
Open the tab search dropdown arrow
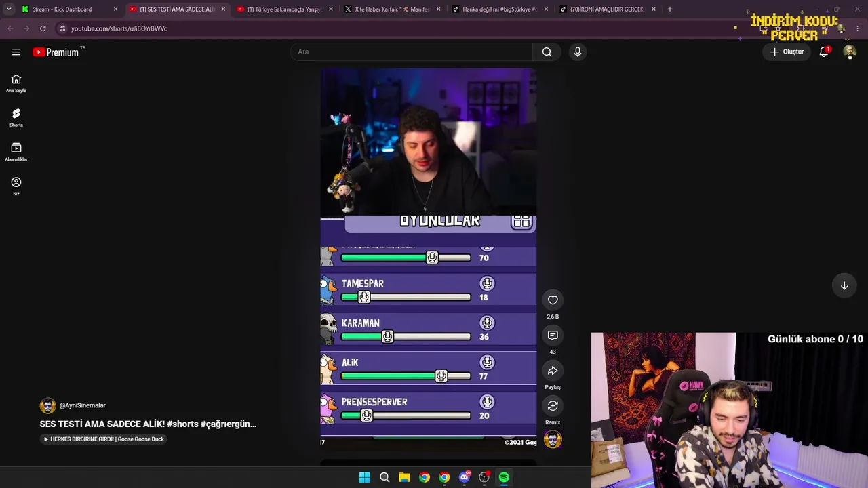9,9
